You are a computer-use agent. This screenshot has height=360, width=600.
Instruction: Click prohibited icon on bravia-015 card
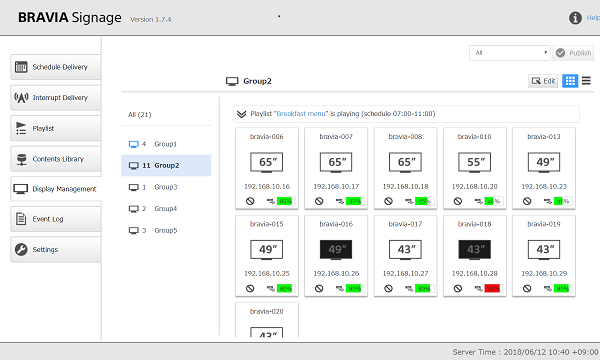[x=250, y=288]
